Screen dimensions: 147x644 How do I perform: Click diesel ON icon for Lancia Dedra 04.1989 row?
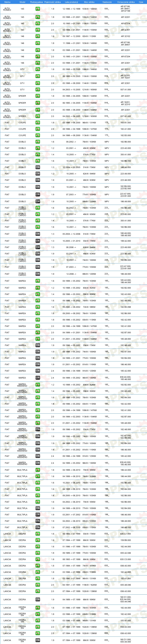point(38,600)
